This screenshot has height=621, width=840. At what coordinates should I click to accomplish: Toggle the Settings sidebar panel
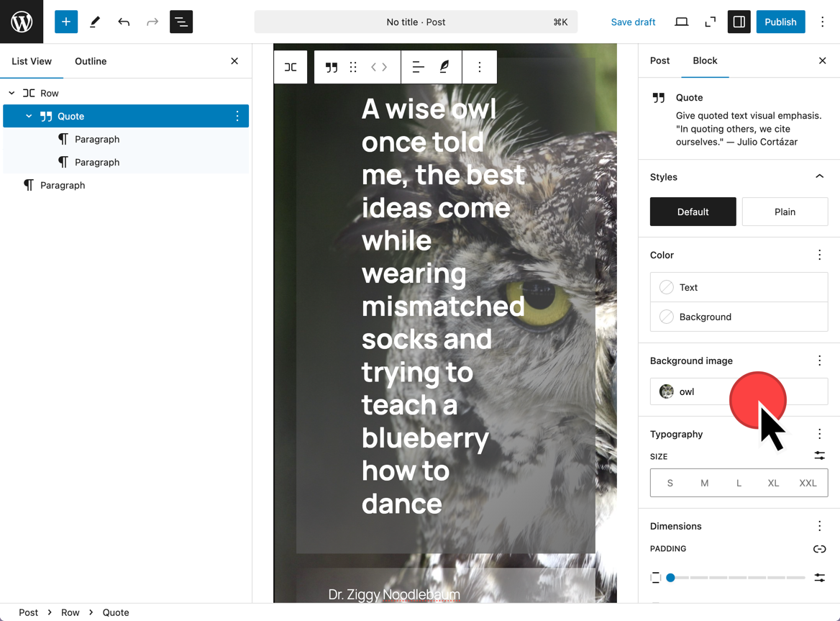pos(739,22)
